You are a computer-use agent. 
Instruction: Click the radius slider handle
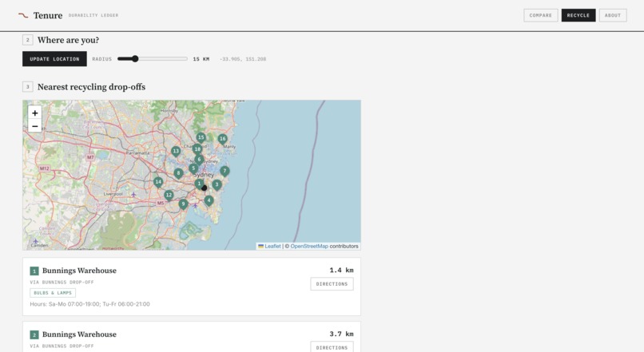click(x=135, y=59)
